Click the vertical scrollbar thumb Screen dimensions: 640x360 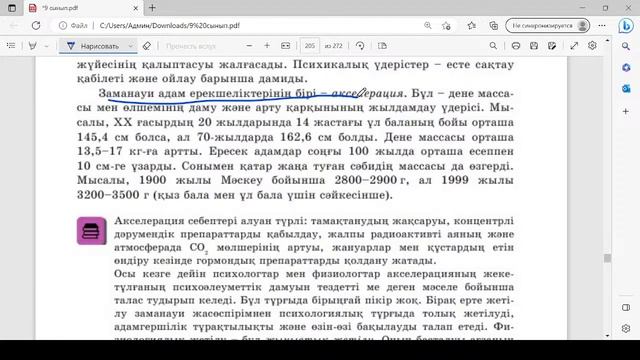click(x=607, y=258)
